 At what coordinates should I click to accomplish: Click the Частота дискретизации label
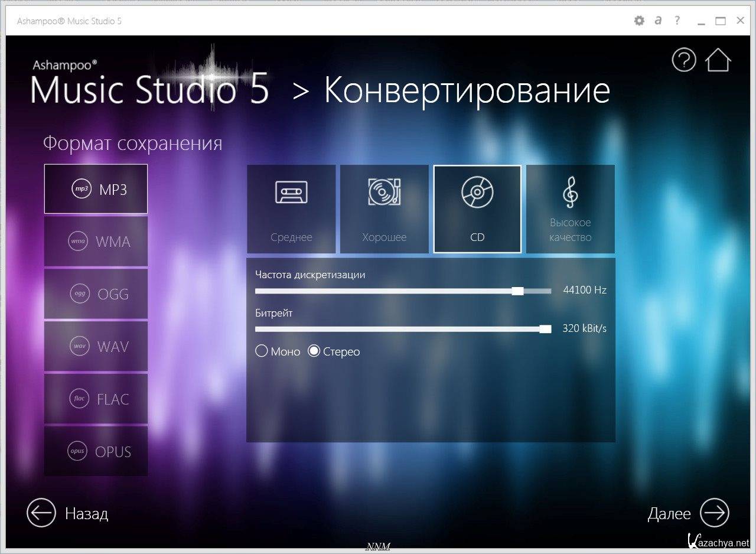(310, 275)
